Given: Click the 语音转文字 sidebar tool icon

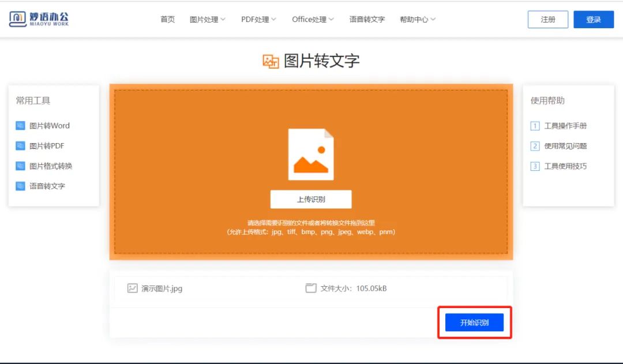Looking at the screenshot, I should [21, 186].
